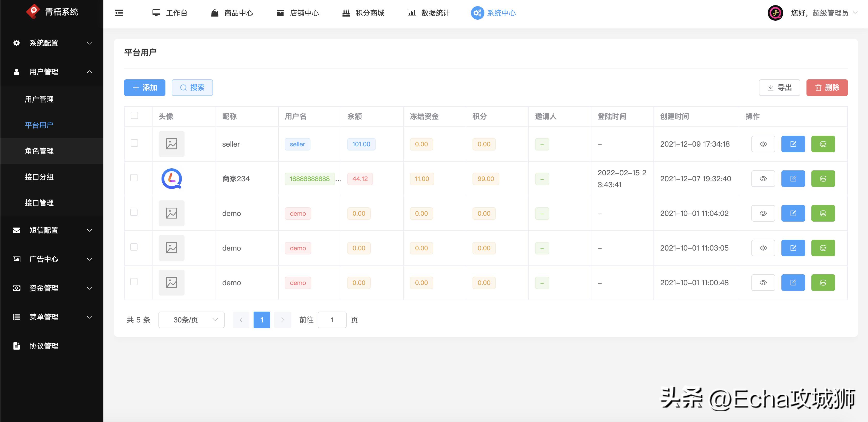Open the 工作台 workspace from top navigation
868x422 pixels.
click(x=176, y=13)
